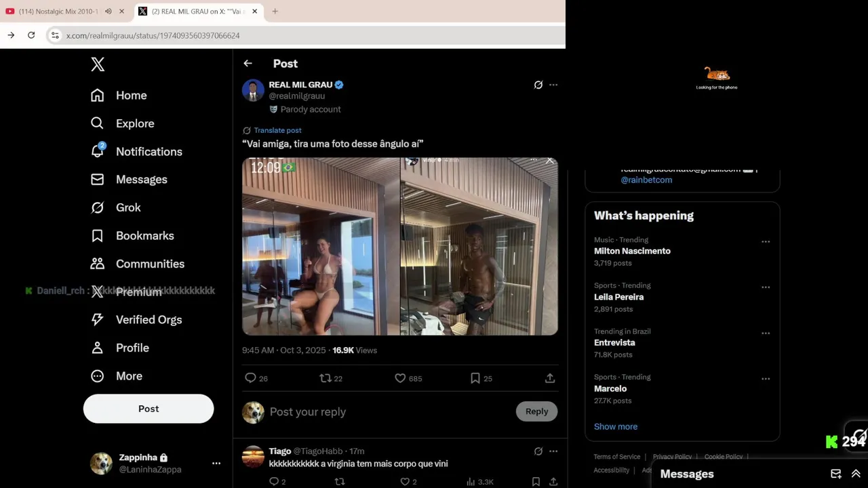Image resolution: width=868 pixels, height=488 pixels.
Task: Share the post via upload icon
Action: (550, 378)
